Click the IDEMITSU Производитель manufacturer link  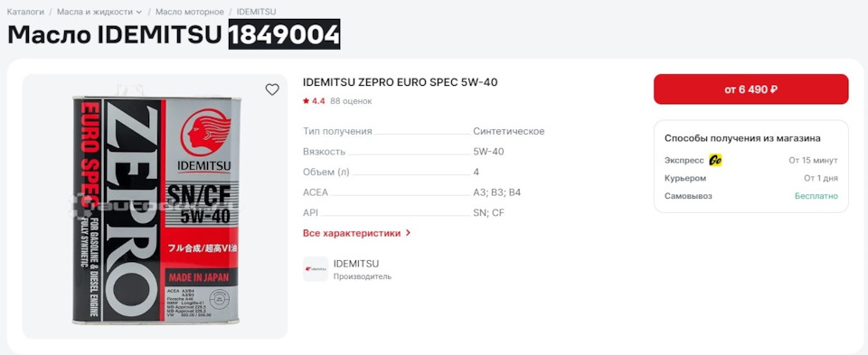pyautogui.click(x=362, y=269)
